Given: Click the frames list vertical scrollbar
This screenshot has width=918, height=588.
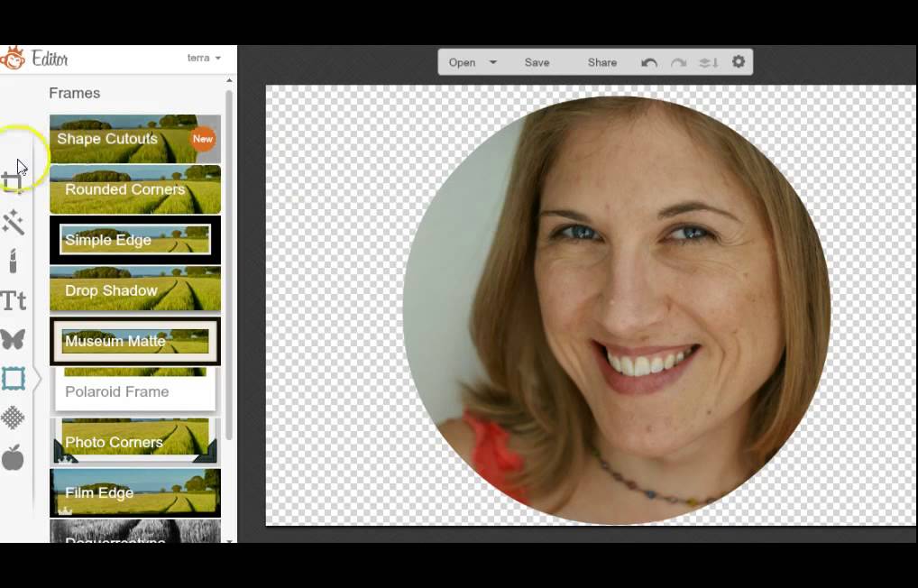Looking at the screenshot, I should (x=229, y=263).
